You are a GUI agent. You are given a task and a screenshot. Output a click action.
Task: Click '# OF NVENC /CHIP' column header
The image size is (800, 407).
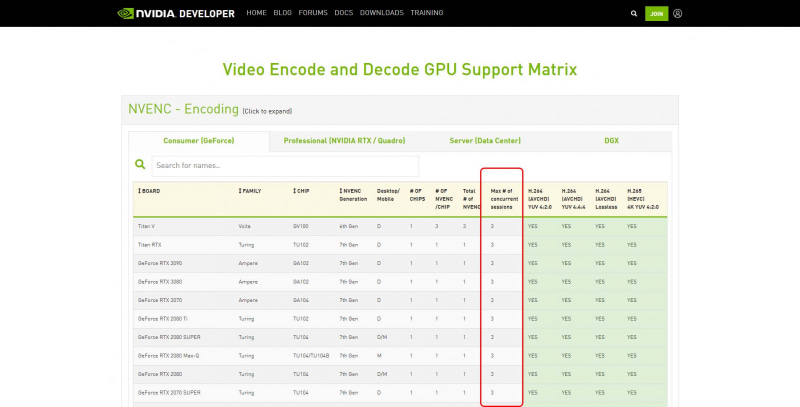pyautogui.click(x=443, y=199)
